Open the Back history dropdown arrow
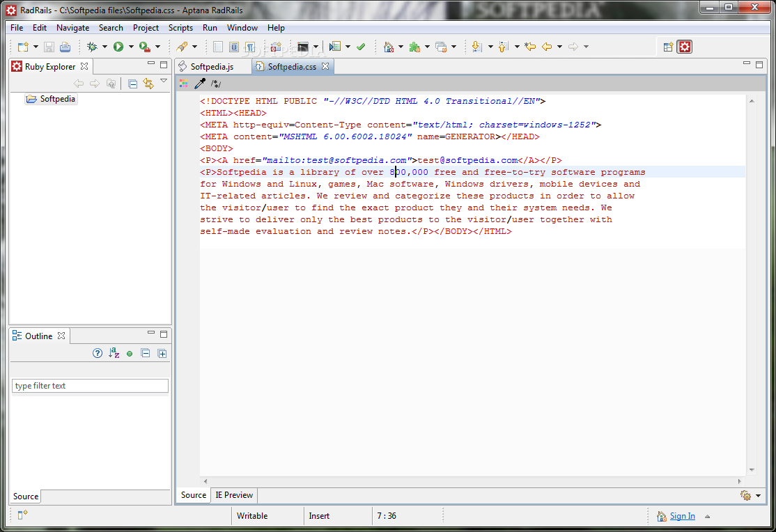 click(560, 47)
